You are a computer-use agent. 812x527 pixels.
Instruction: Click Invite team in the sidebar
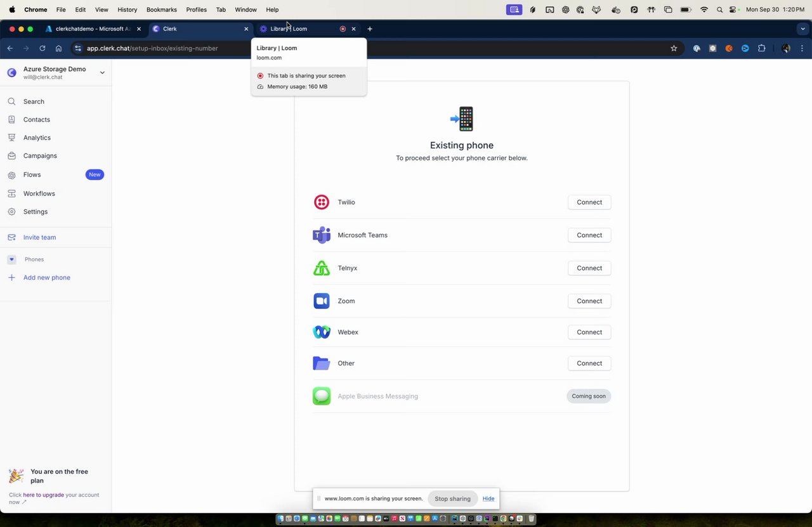click(39, 237)
